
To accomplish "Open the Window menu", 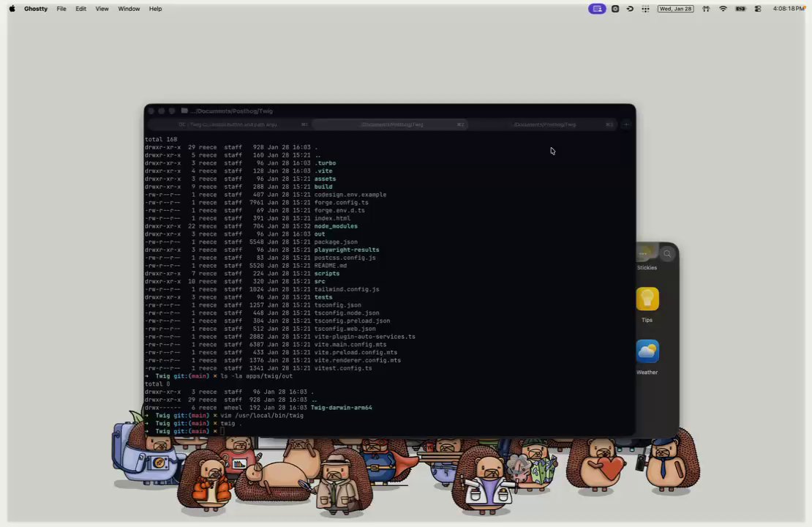I will (x=129, y=9).
